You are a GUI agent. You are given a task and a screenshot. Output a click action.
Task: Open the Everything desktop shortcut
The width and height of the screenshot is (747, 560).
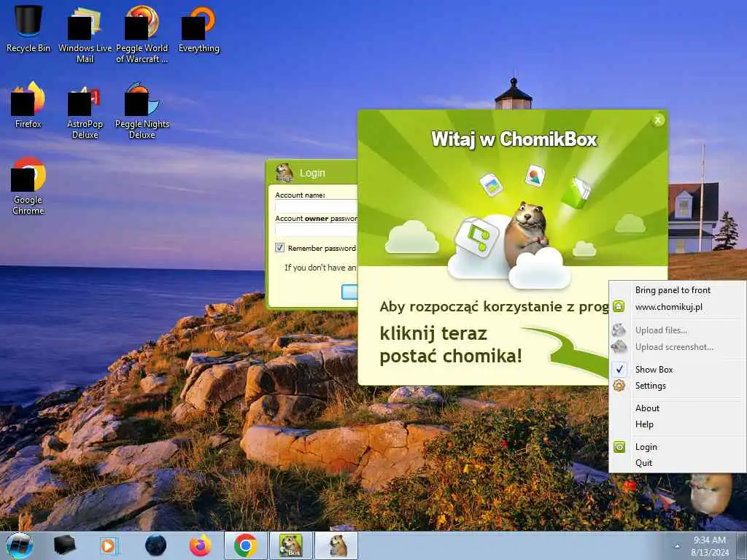click(198, 28)
